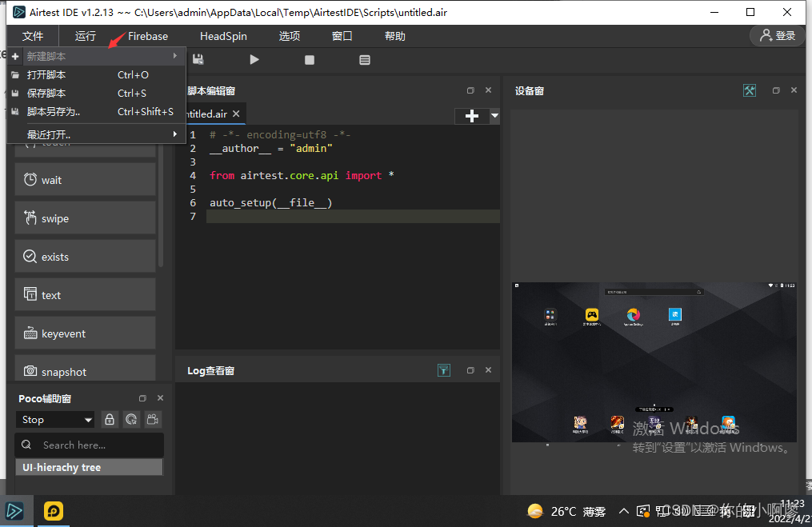Expand the 最近打开.. submenu
Screen dimensions: 812x527
tap(96, 134)
